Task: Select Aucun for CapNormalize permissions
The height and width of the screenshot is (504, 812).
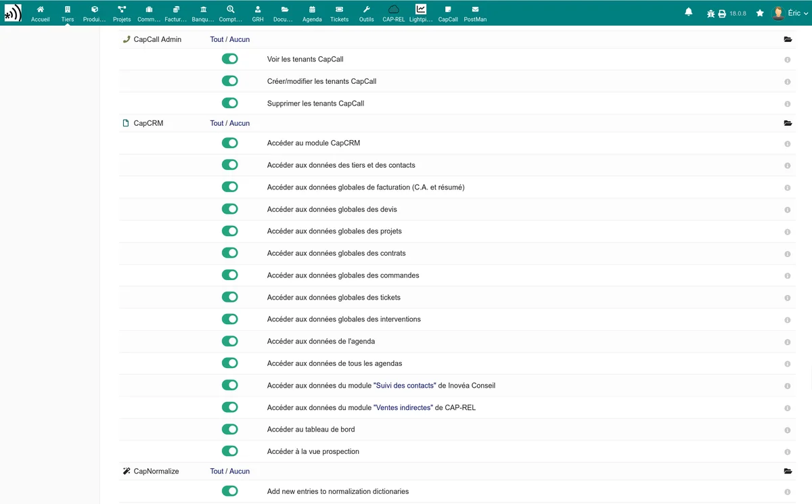Action: coord(240,471)
